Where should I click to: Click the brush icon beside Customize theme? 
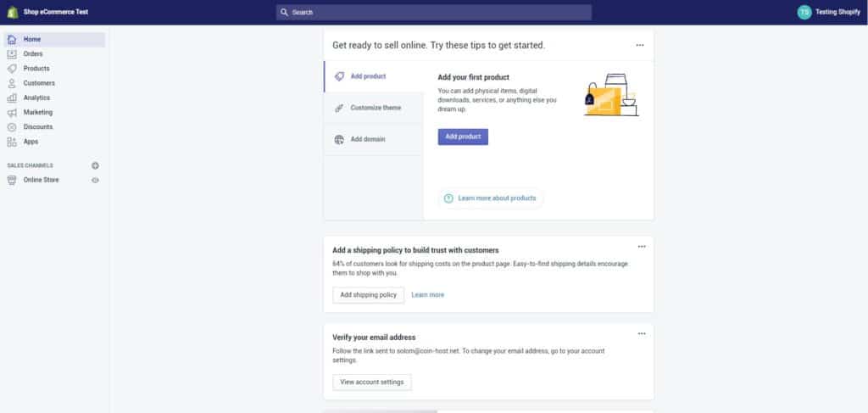[x=339, y=108]
